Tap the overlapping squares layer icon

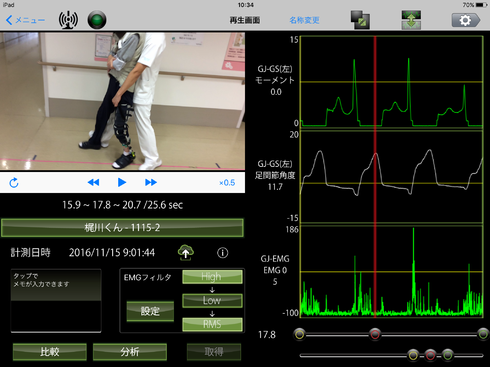pyautogui.click(x=360, y=20)
